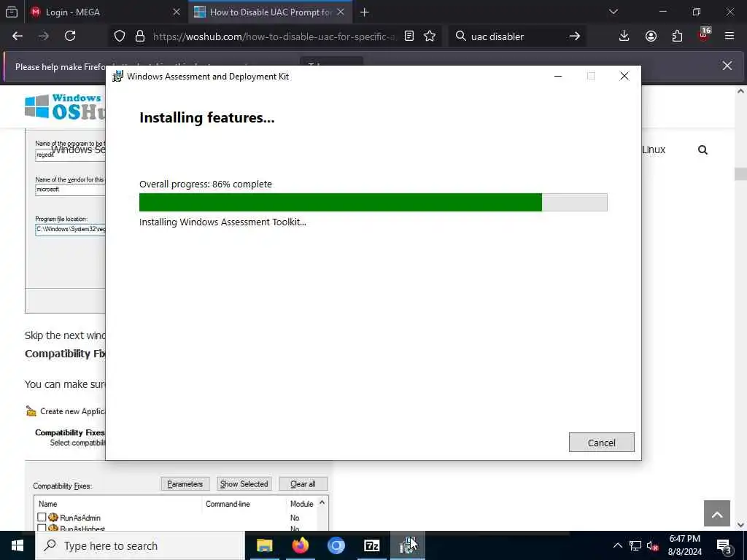Go back to the previous page

click(x=18, y=36)
